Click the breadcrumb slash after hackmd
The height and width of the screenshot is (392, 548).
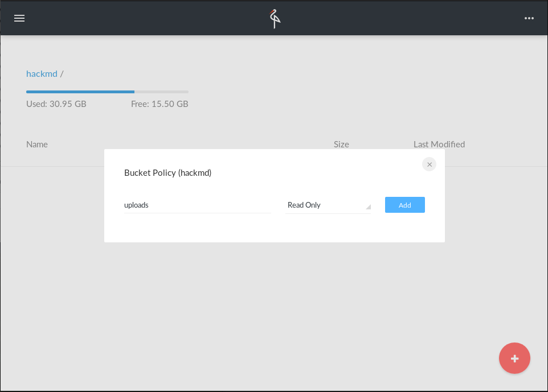point(62,74)
